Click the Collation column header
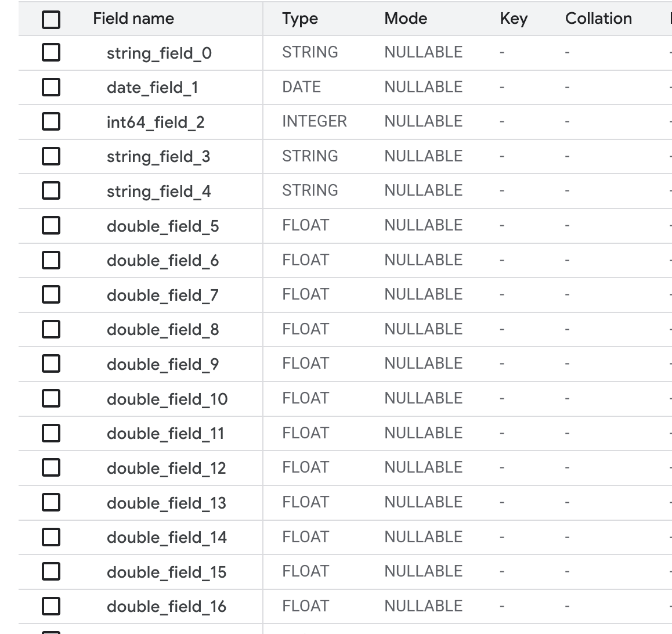 tap(598, 19)
